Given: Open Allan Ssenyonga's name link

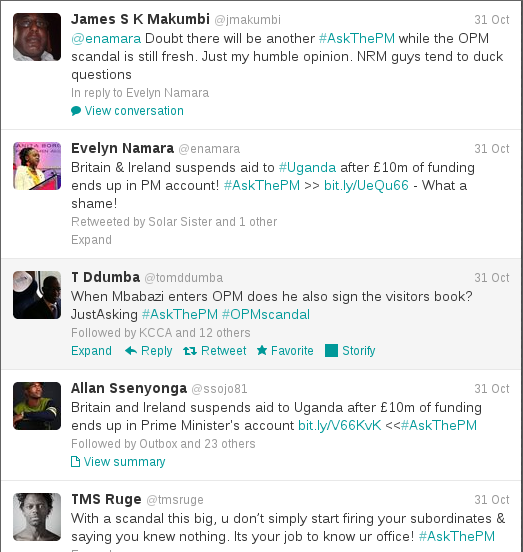Looking at the screenshot, I should (x=129, y=388).
